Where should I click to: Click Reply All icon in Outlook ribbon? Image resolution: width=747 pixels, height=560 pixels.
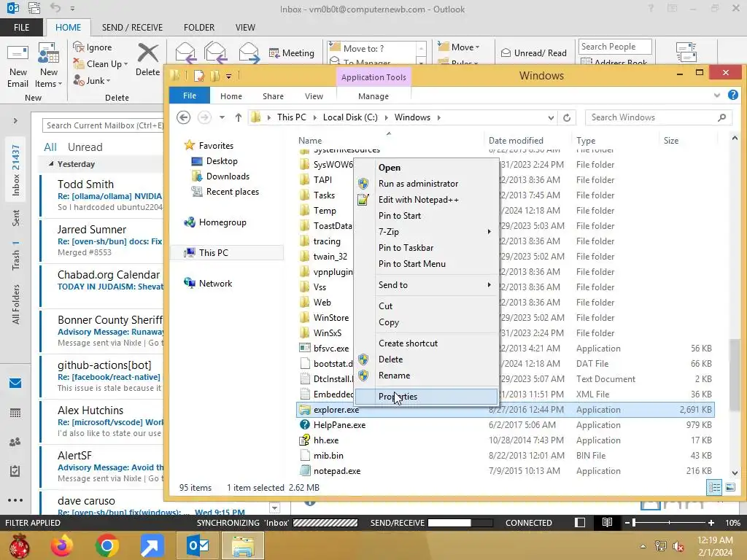point(215,52)
